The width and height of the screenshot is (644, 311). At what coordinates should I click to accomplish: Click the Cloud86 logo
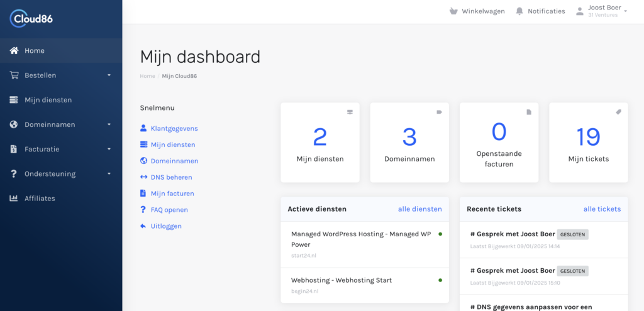click(x=31, y=19)
